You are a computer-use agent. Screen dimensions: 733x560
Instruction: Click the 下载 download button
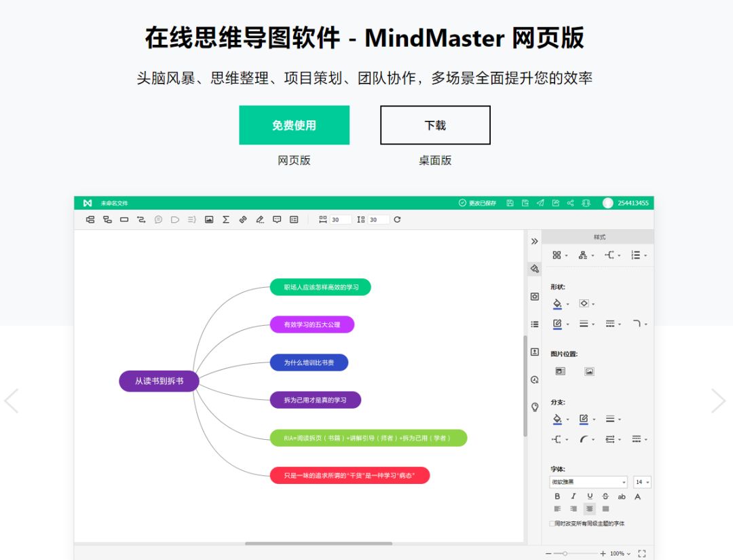click(435, 125)
